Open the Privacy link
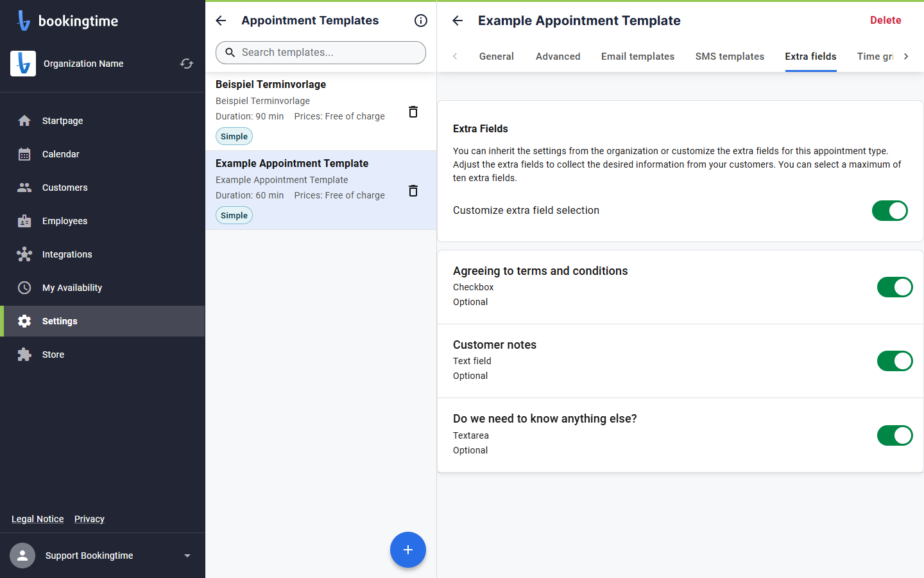924x578 pixels. point(89,519)
